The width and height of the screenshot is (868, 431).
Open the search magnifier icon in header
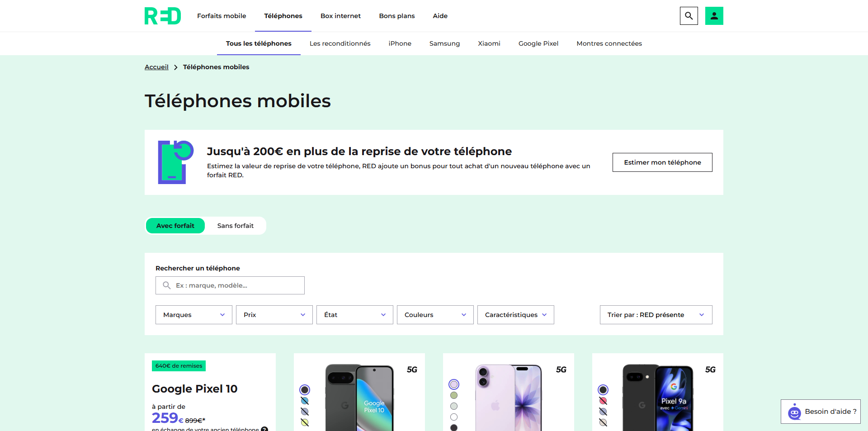pos(689,16)
